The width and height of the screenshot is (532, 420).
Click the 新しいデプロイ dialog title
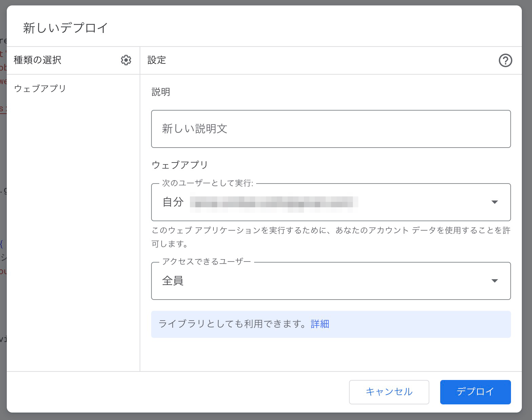65,28
